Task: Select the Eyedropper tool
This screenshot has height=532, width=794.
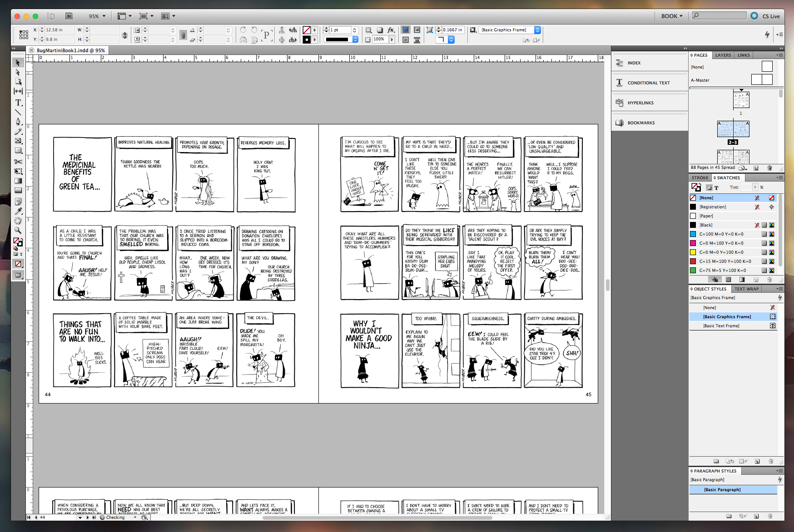Action: pos(18,211)
